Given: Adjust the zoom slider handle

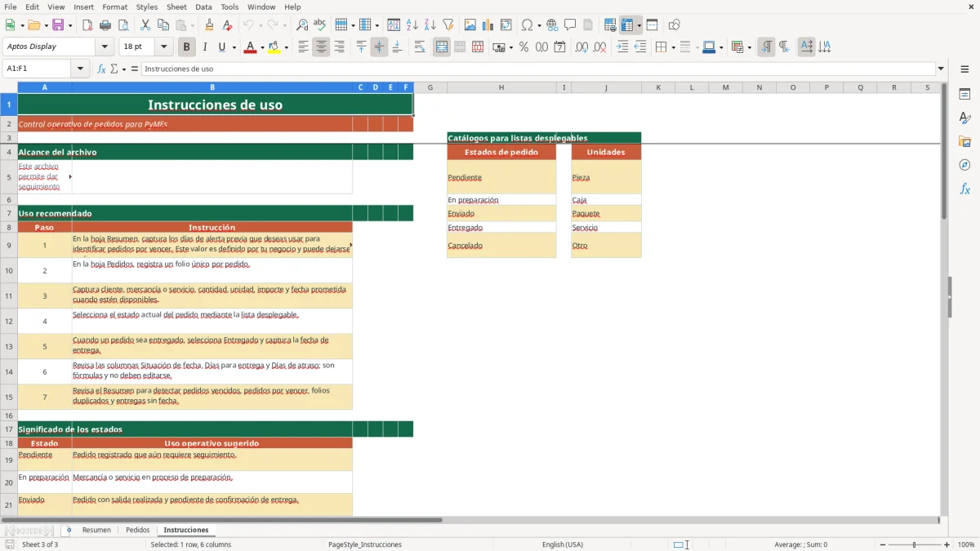Looking at the screenshot, I should tap(915, 544).
